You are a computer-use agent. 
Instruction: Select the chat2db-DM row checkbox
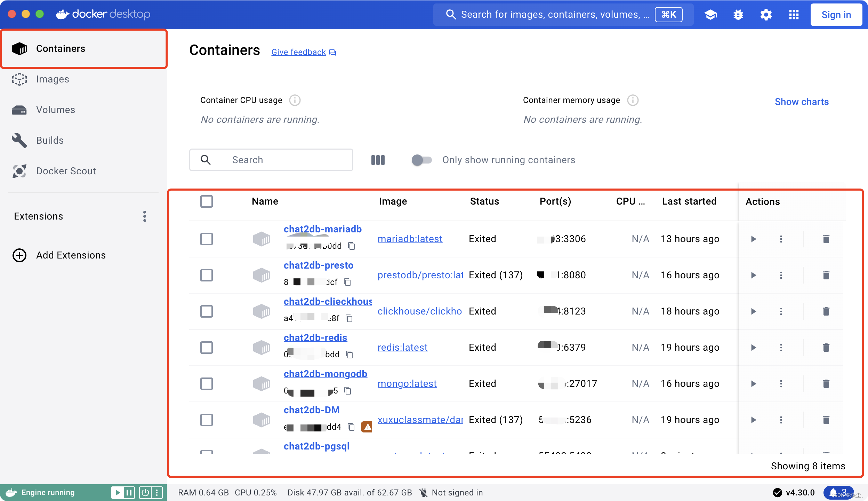tap(207, 420)
